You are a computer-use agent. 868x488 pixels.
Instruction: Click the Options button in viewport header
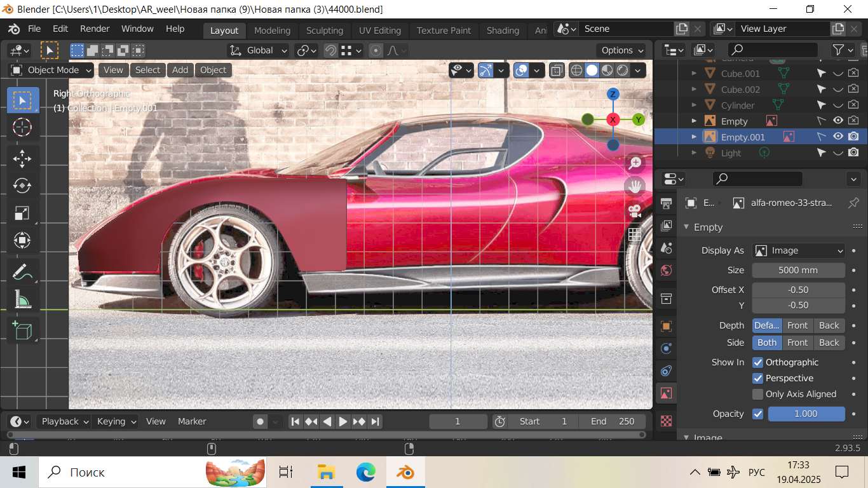(x=623, y=50)
